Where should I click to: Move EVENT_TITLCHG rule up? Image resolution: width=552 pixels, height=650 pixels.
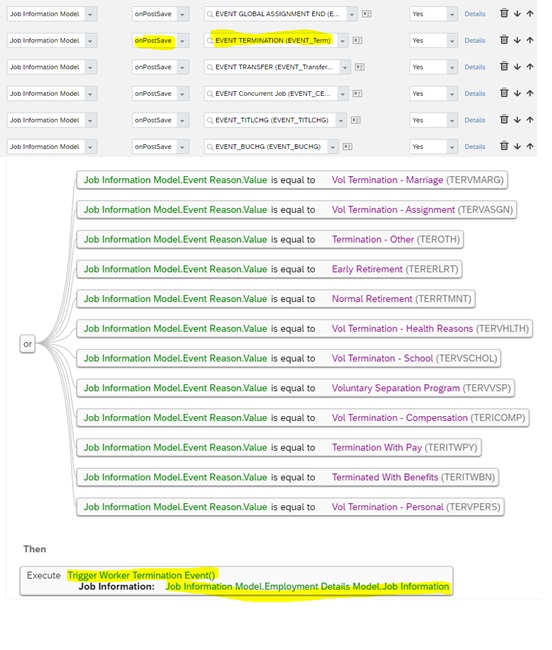[530, 120]
